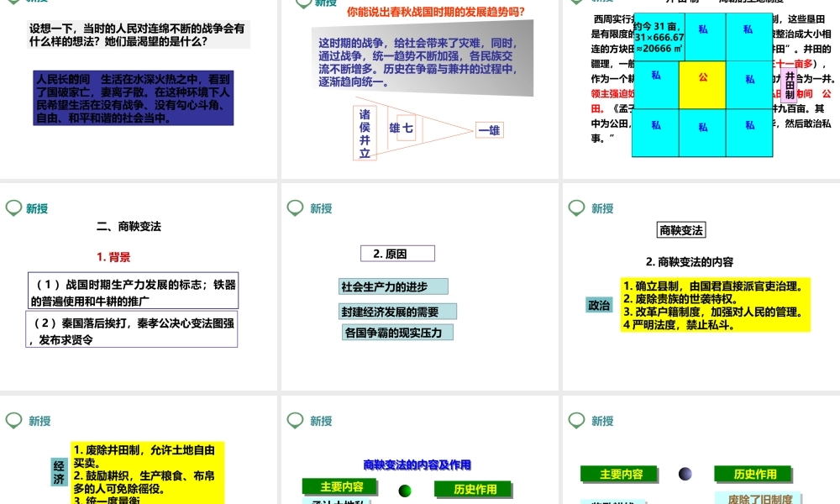Screen dimensions: 840x504
Task: Click the red subheading 1. 背景
Action: (113, 257)
